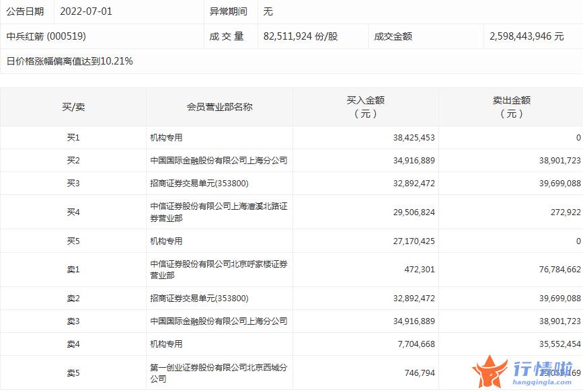Select buy amount 746,794
The width and height of the screenshot is (583, 392).
click(x=420, y=373)
